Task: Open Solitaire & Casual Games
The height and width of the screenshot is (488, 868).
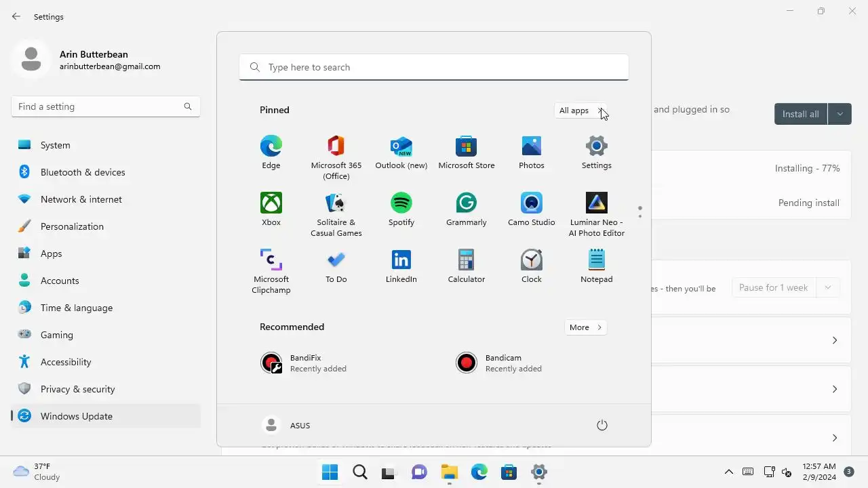Action: coord(336,214)
